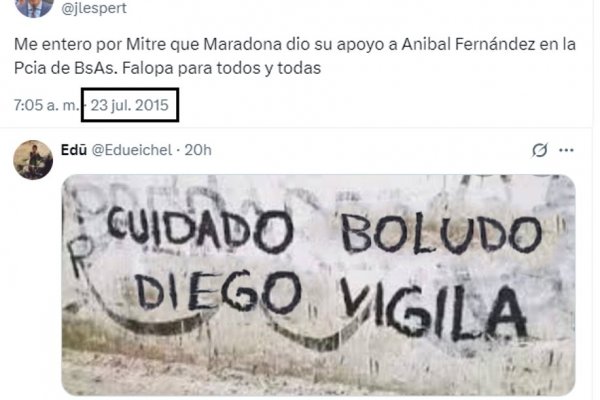
Task: Open the @jlespert profile picture
Action: (34, 8)
